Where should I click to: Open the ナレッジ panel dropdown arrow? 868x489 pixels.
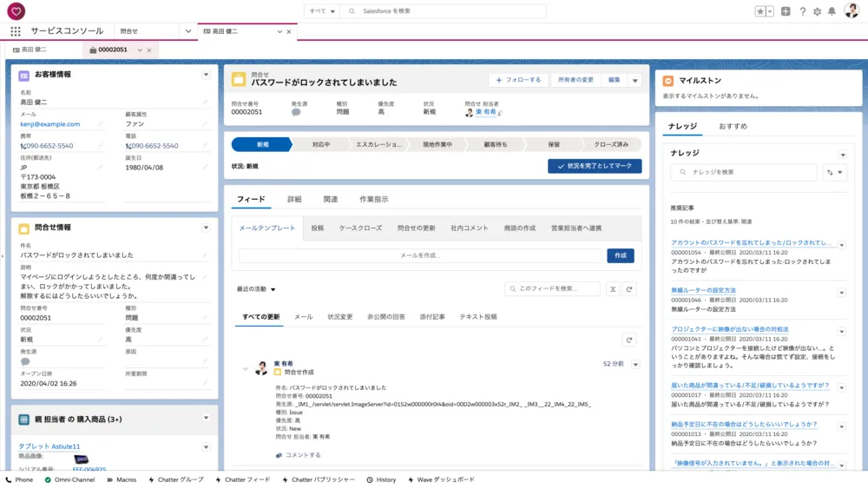click(x=843, y=155)
